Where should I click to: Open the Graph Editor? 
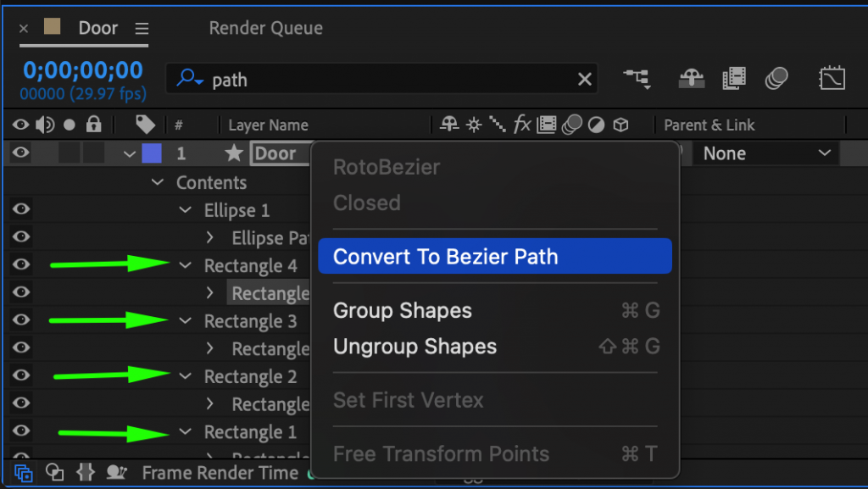[832, 77]
